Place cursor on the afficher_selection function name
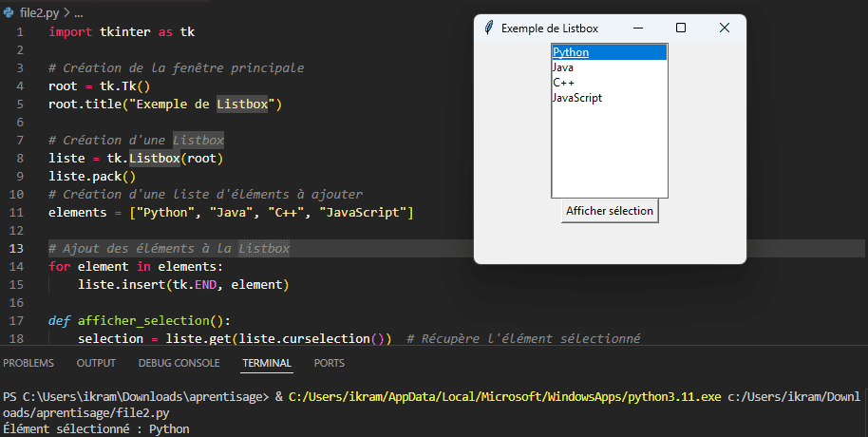The height and width of the screenshot is (437, 868). click(143, 321)
